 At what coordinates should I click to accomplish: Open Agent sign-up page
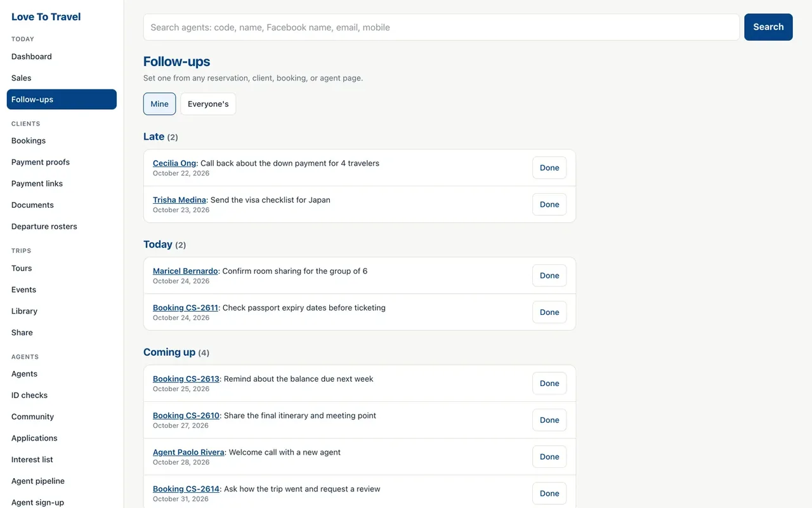click(62, 502)
